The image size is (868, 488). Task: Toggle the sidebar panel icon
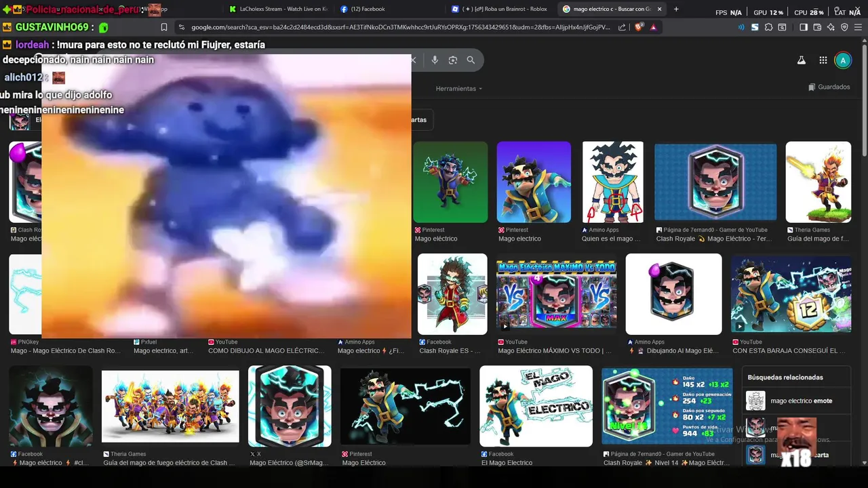[804, 27]
